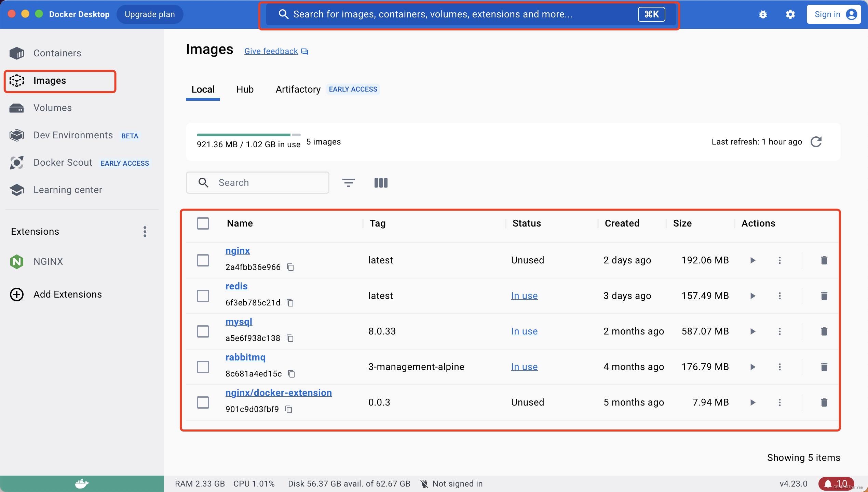Screen dimensions: 868x492
Task: Copy the nginx image ID 2a4fbb36e966
Action: pos(290,267)
